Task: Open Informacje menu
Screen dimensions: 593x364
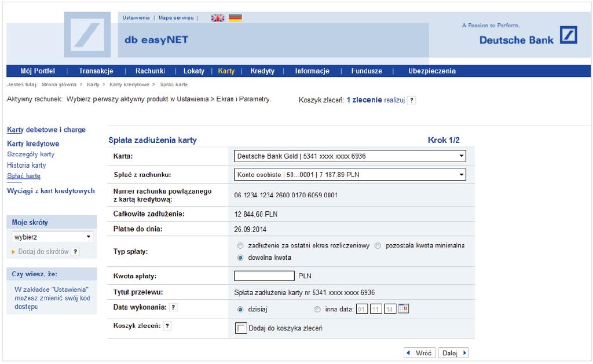Action: (312, 71)
